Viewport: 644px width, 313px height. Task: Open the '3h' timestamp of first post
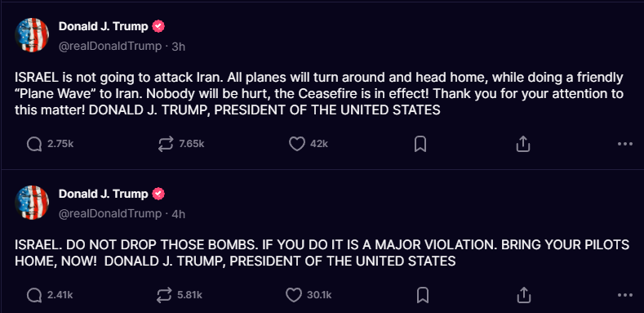(x=178, y=47)
